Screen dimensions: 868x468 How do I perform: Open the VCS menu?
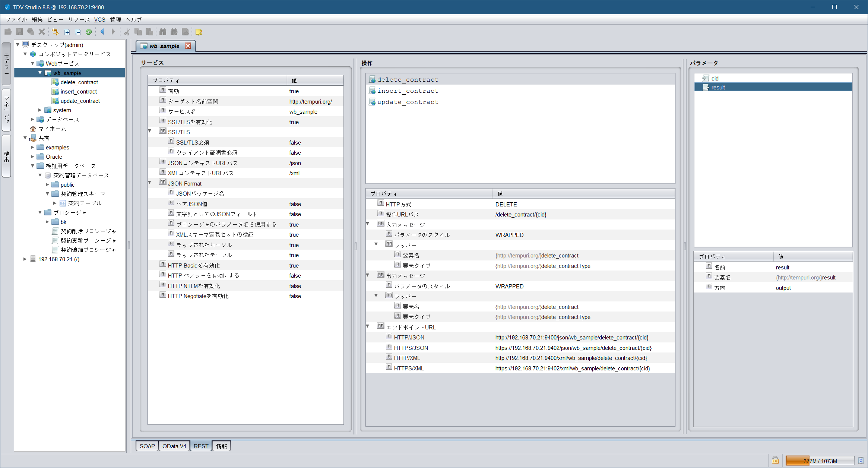[99, 20]
